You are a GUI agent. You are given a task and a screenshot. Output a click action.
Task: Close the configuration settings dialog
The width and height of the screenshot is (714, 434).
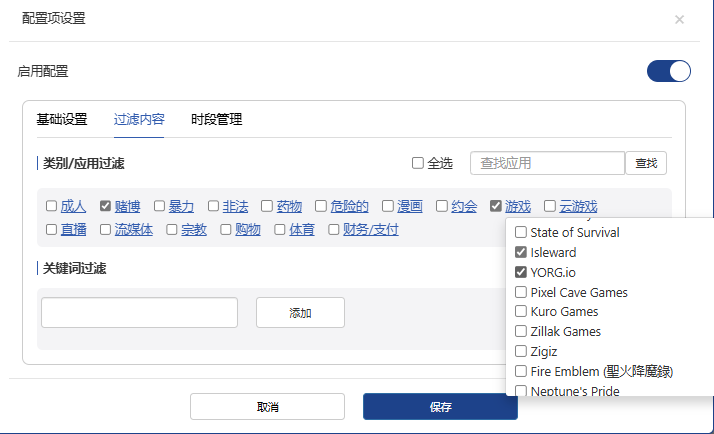pos(679,19)
